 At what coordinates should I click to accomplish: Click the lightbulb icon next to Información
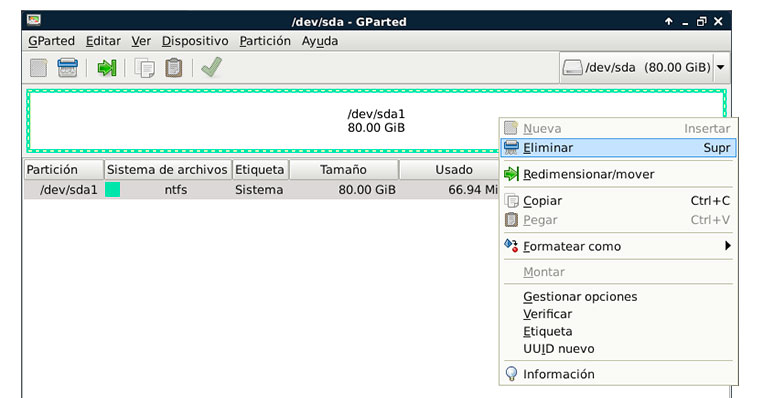(511, 374)
